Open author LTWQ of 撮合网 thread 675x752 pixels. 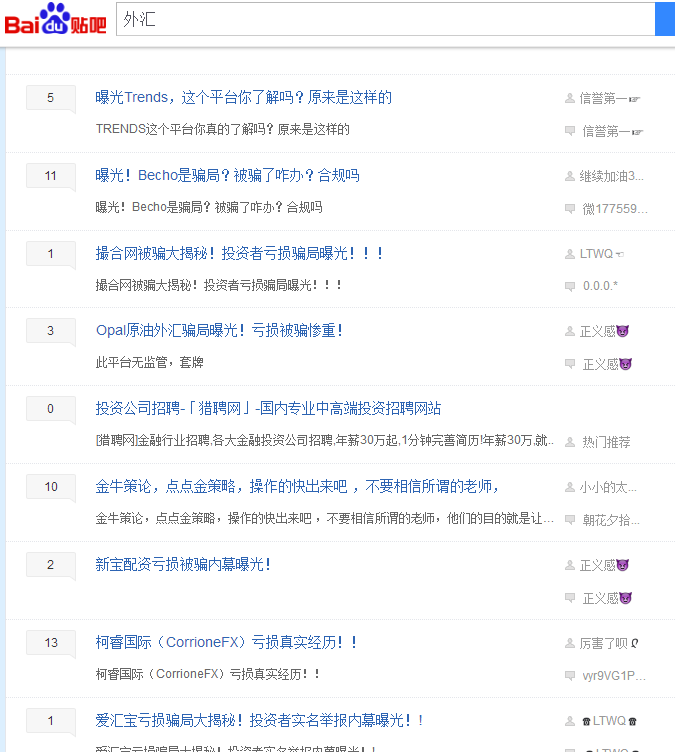[x=602, y=254]
